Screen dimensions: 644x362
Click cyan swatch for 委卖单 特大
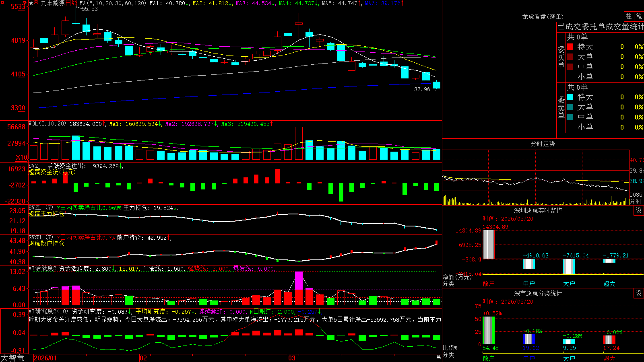pos(570,97)
